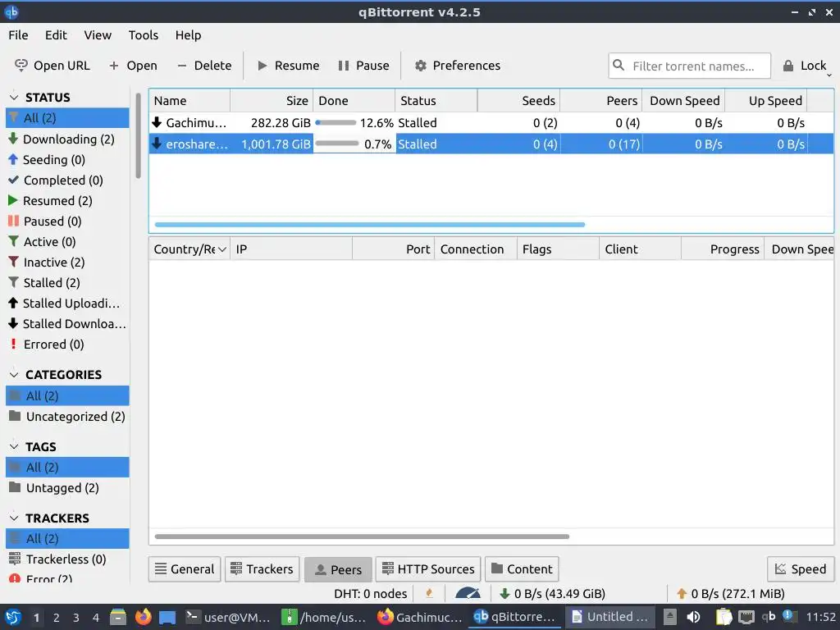Viewport: 840px width, 630px height.
Task: Click the qBittorrent tray icon
Action: coord(769,617)
